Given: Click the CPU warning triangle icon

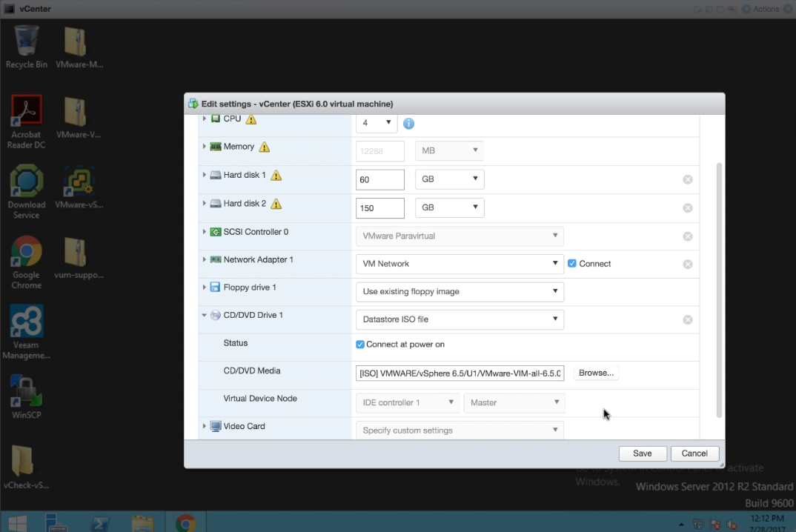Looking at the screenshot, I should (x=251, y=119).
